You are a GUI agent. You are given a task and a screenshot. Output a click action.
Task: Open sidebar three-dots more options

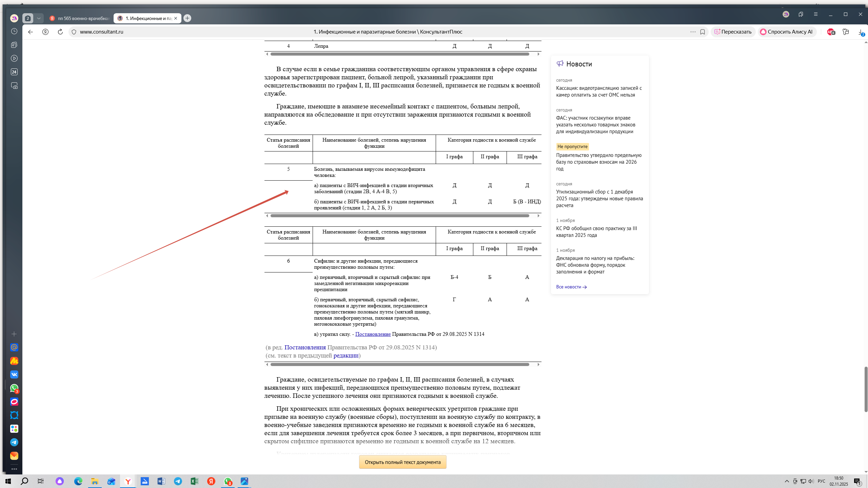click(x=14, y=469)
